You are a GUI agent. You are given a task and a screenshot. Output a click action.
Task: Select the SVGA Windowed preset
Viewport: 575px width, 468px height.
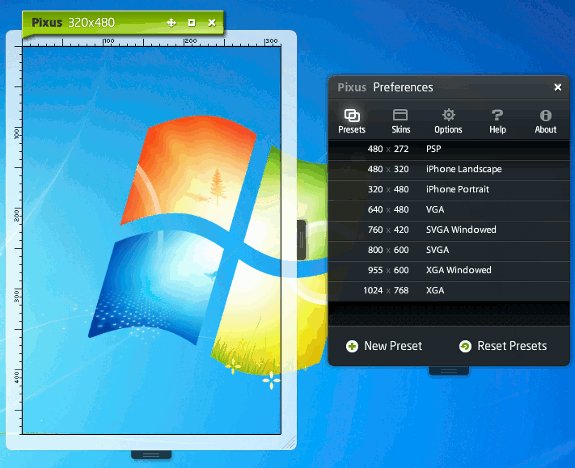point(448,230)
